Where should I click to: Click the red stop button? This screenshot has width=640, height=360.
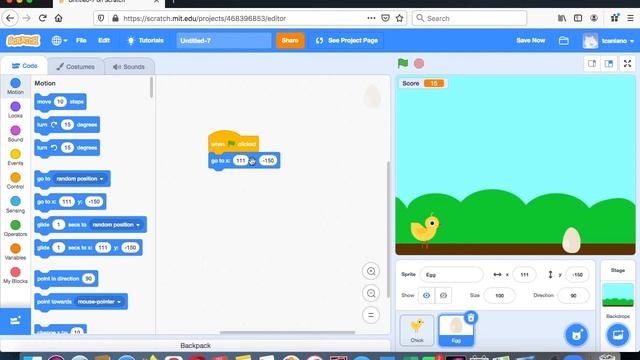(x=419, y=64)
